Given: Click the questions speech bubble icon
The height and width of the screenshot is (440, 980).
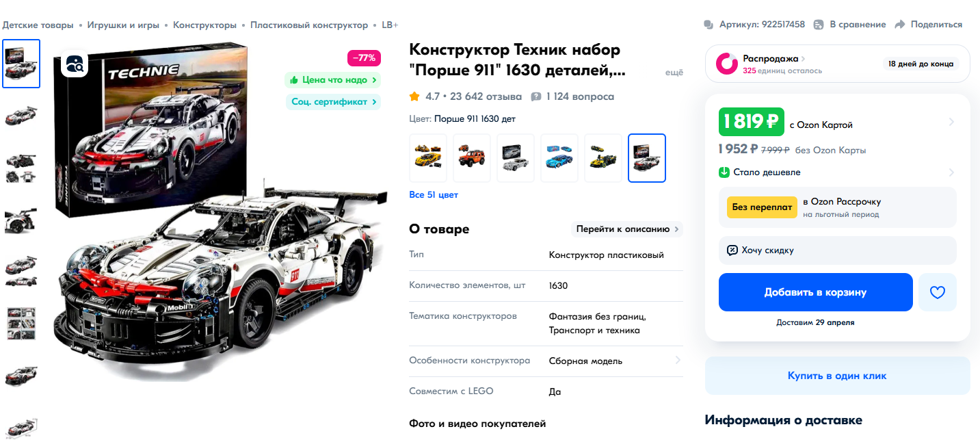Looking at the screenshot, I should click(536, 96).
